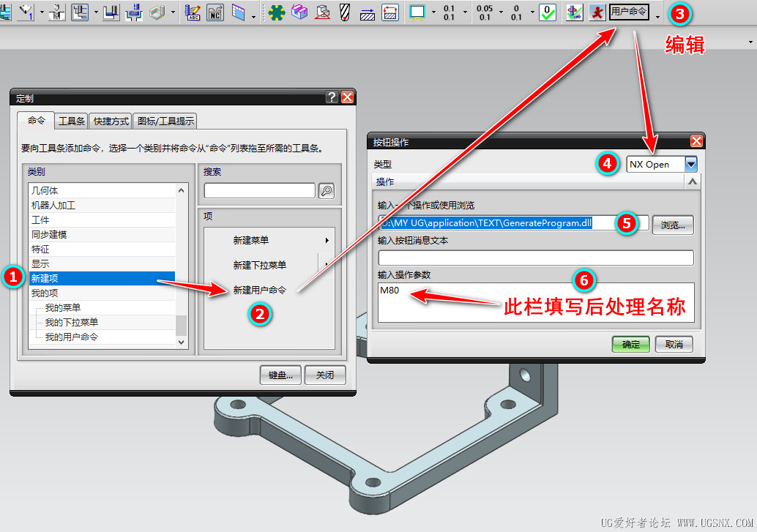Close the 按钮操作 dialog
This screenshot has height=532, width=757.
click(696, 141)
